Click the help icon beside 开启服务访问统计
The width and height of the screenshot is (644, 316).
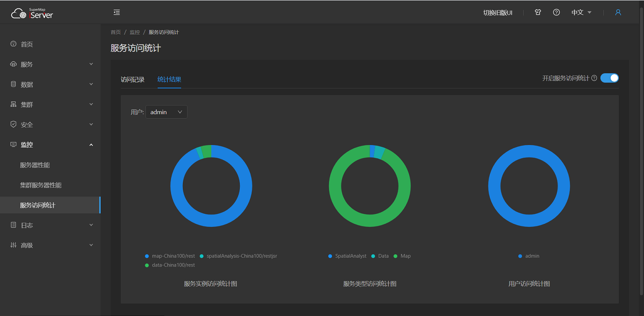(594, 78)
